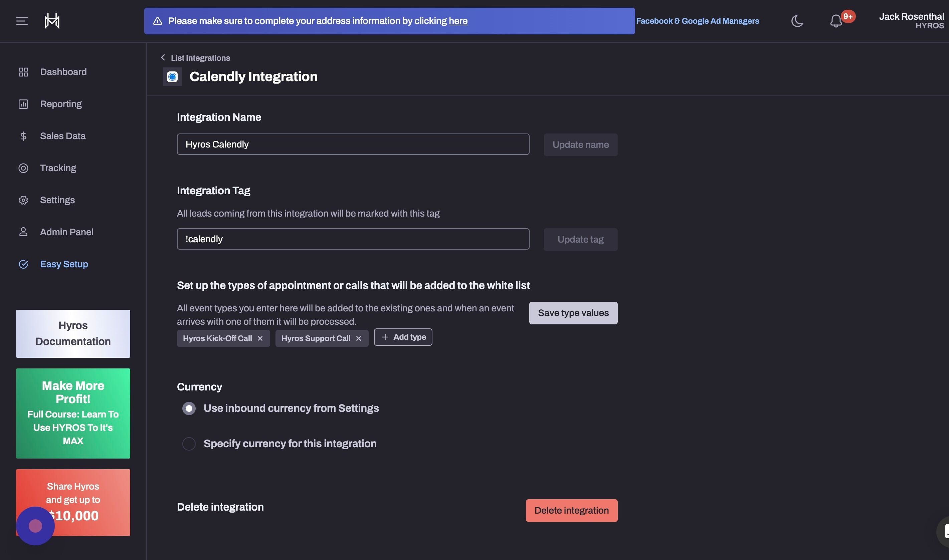Focus the Integration Tag input field
Image resolution: width=949 pixels, height=560 pixels.
pyautogui.click(x=353, y=239)
